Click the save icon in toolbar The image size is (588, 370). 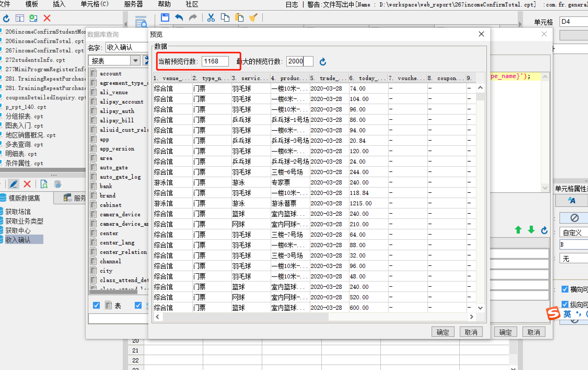click(x=165, y=18)
